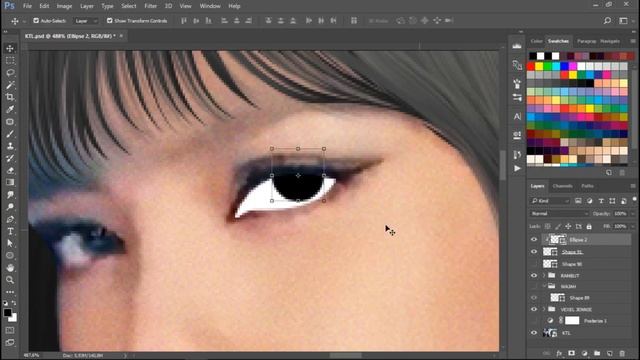Open the Edit Toolbar three-dots button
The height and width of the screenshot is (360, 640).
pyautogui.click(x=10, y=292)
